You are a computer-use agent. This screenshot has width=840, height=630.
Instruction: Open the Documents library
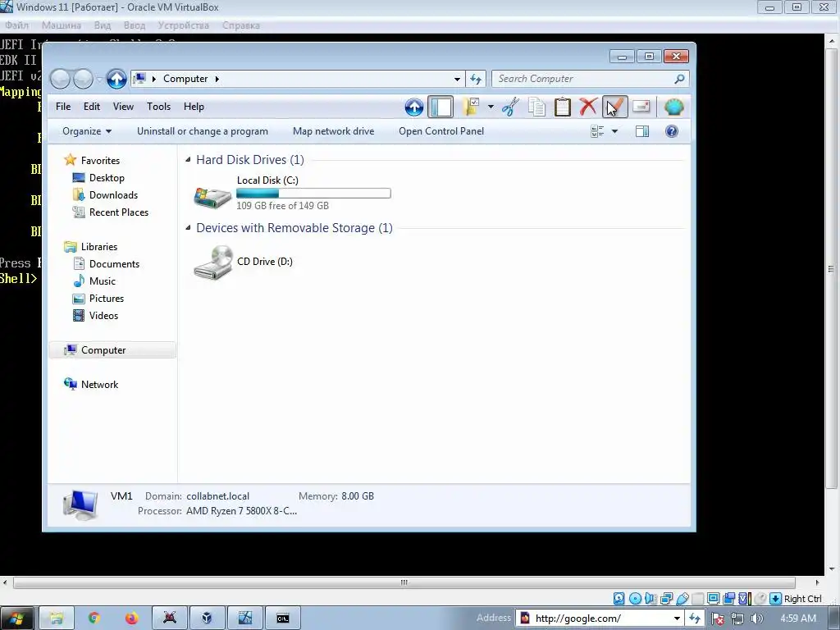tap(114, 264)
